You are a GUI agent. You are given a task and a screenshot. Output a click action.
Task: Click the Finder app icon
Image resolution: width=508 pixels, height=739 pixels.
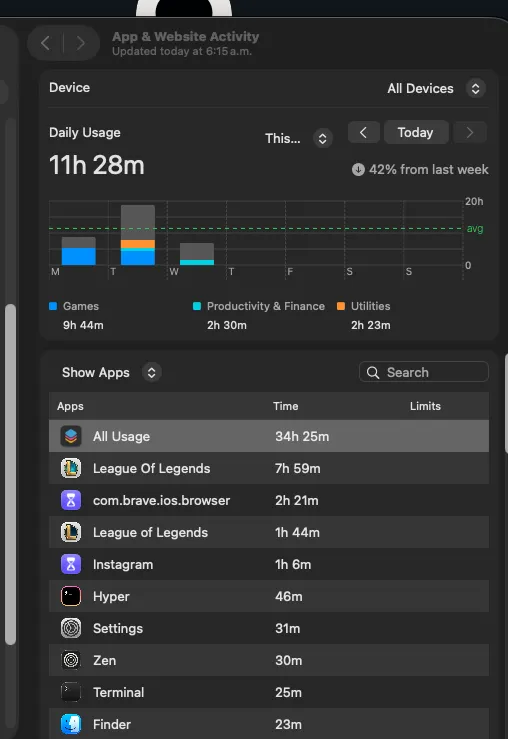(71, 724)
